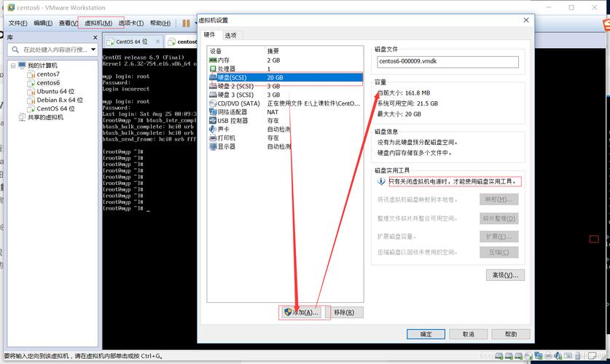Click the 高级(V)... button
This screenshot has width=610, height=364.
[x=505, y=275]
